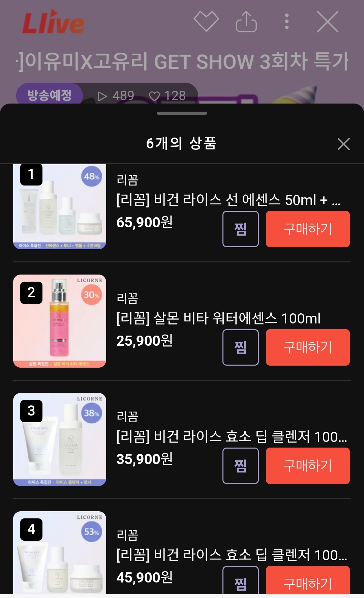This screenshot has width=364, height=598.
Task: Open product 4 thumbnail with 53% badge
Action: click(60, 553)
